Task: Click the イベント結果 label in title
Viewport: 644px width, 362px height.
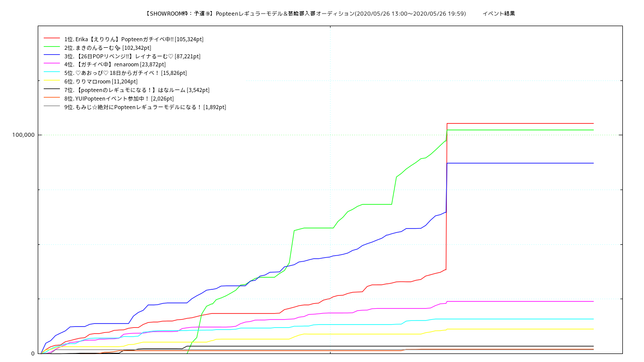Action: click(499, 14)
